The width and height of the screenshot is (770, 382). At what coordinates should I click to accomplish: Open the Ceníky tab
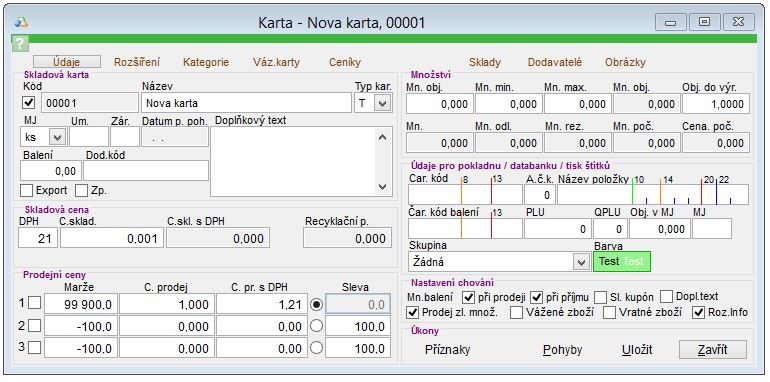click(x=345, y=62)
